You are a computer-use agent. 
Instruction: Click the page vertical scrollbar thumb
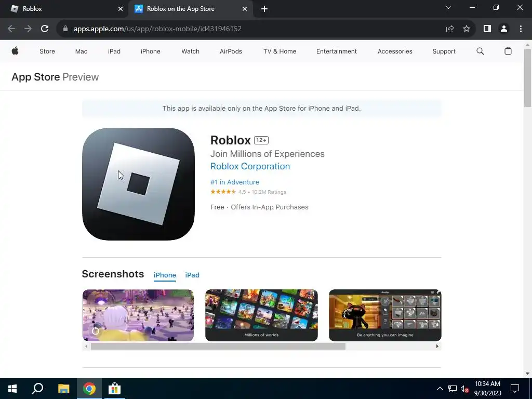pos(527,78)
